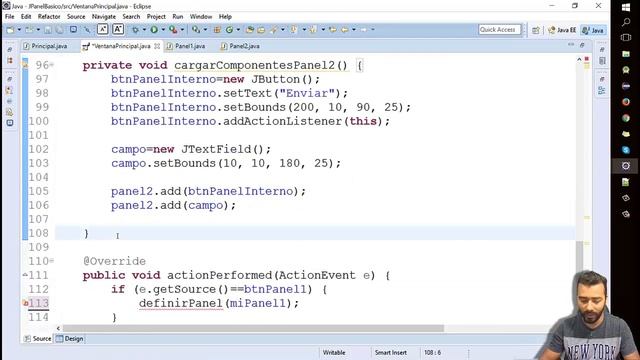Click the editor's vertical scroll-up arrow
Viewport: 640px width, 360px height.
point(579,60)
